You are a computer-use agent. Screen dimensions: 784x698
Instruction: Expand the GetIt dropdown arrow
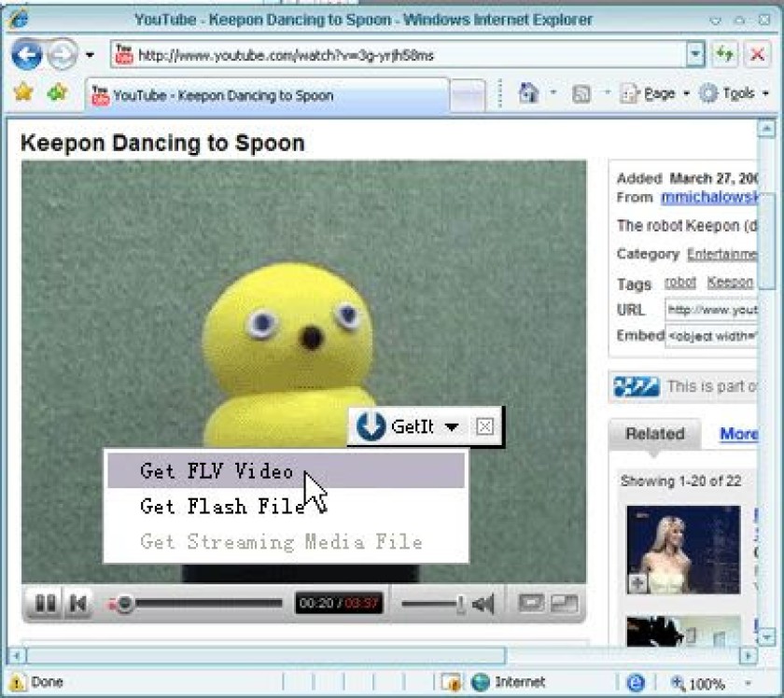click(452, 427)
